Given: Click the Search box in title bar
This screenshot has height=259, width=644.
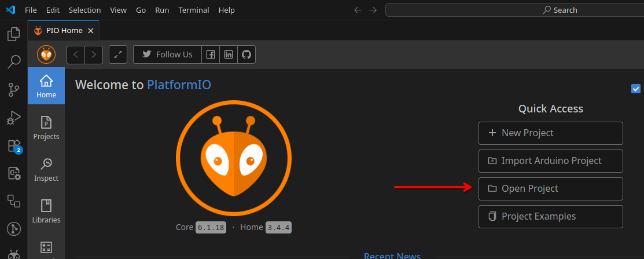Looking at the screenshot, I should pos(514,10).
